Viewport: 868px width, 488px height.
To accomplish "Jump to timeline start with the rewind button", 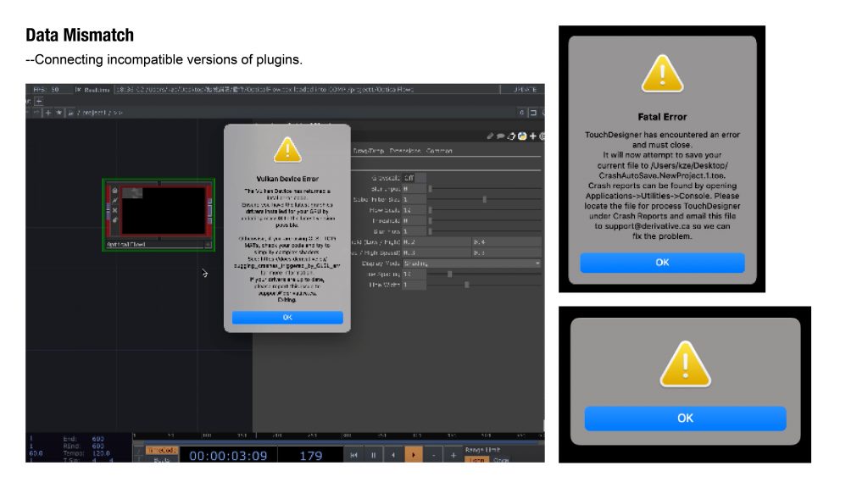I will tap(353, 455).
